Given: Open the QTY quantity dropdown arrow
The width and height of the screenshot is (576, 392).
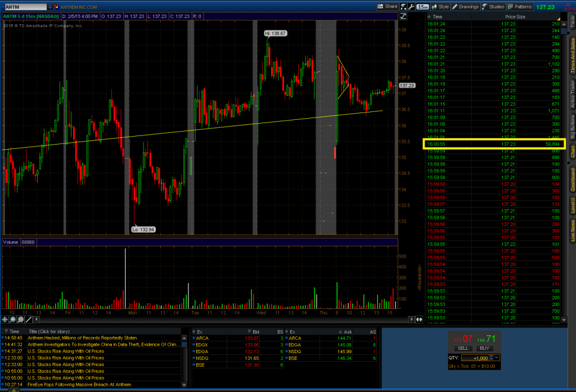Looking at the screenshot, I should pos(497,358).
